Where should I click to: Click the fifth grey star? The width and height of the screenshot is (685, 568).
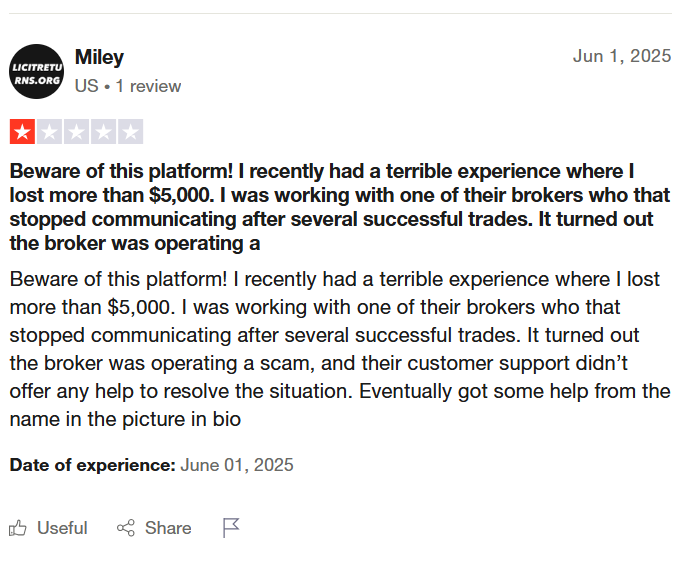pos(131,132)
